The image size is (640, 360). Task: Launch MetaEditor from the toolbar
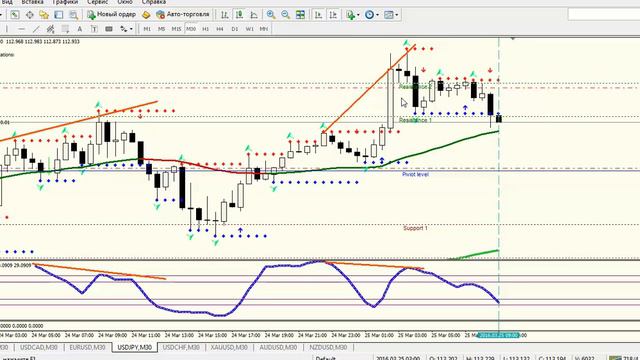coord(146,15)
